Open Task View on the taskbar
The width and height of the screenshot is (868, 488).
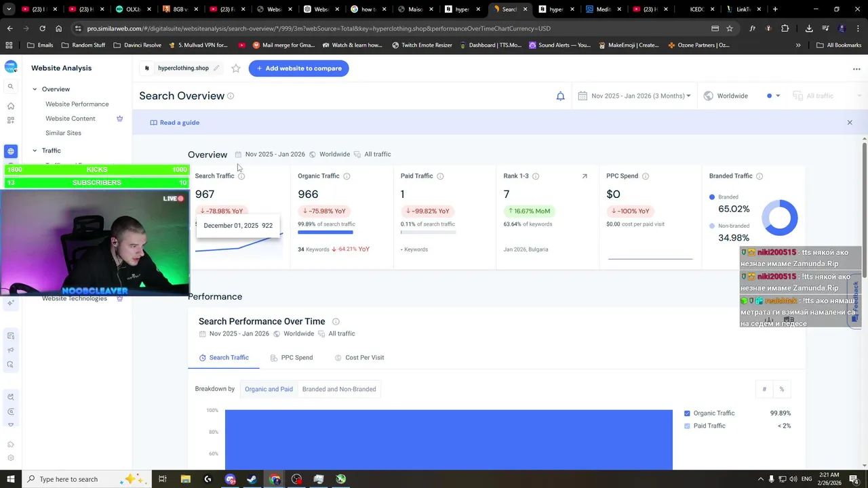[x=163, y=479]
